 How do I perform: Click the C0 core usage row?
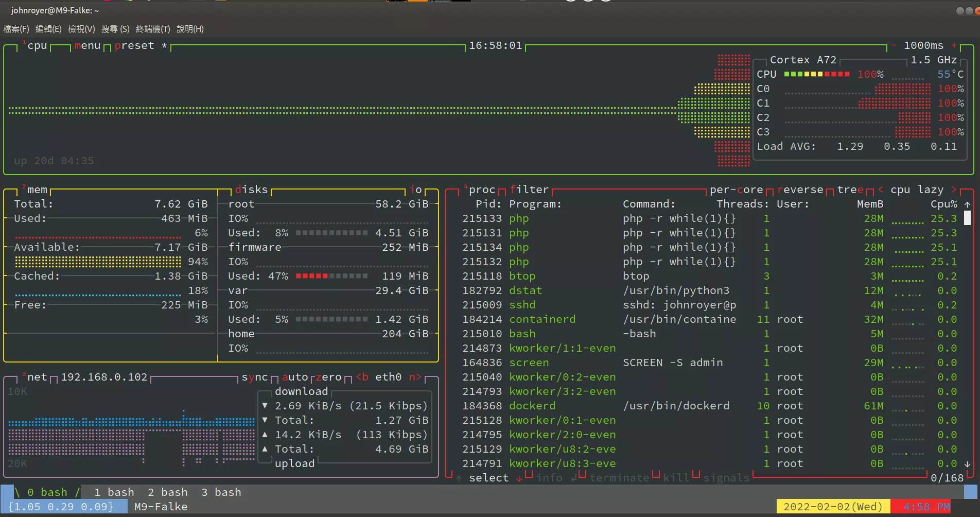click(860, 89)
